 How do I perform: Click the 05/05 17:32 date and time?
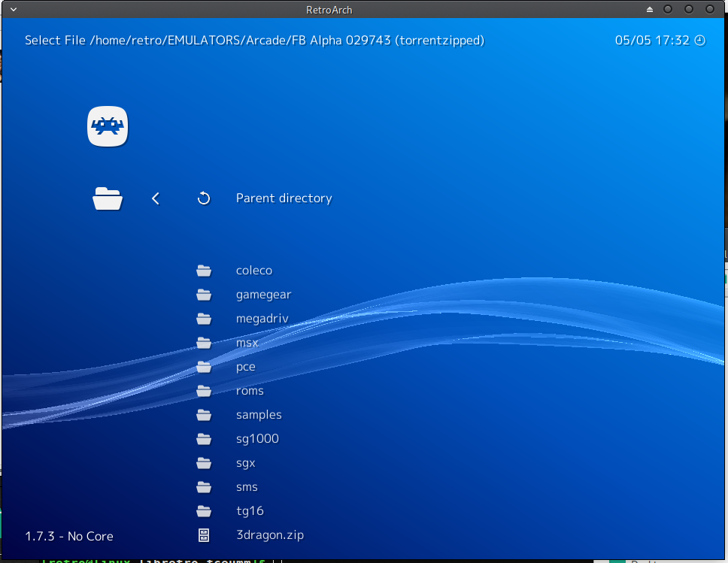652,41
